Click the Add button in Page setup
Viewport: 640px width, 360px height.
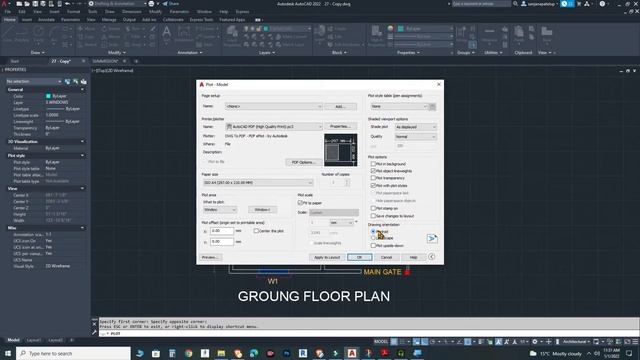[x=340, y=107]
